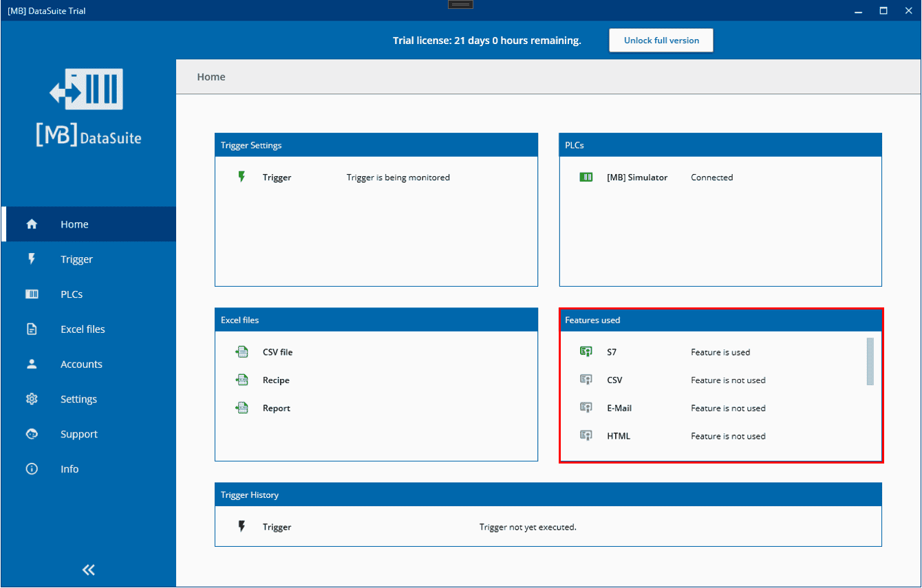Click the PLCs icon in sidebar
Image resolution: width=922 pixels, height=588 pixels.
pyautogui.click(x=32, y=294)
